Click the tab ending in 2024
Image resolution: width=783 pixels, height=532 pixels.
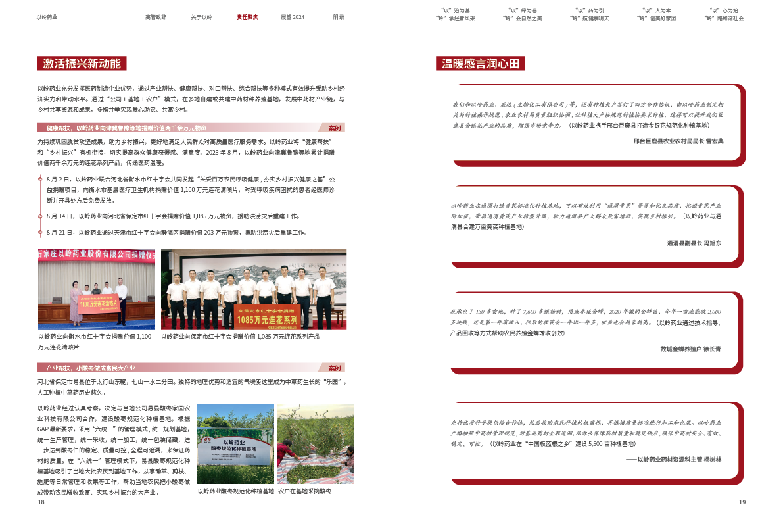(x=292, y=17)
